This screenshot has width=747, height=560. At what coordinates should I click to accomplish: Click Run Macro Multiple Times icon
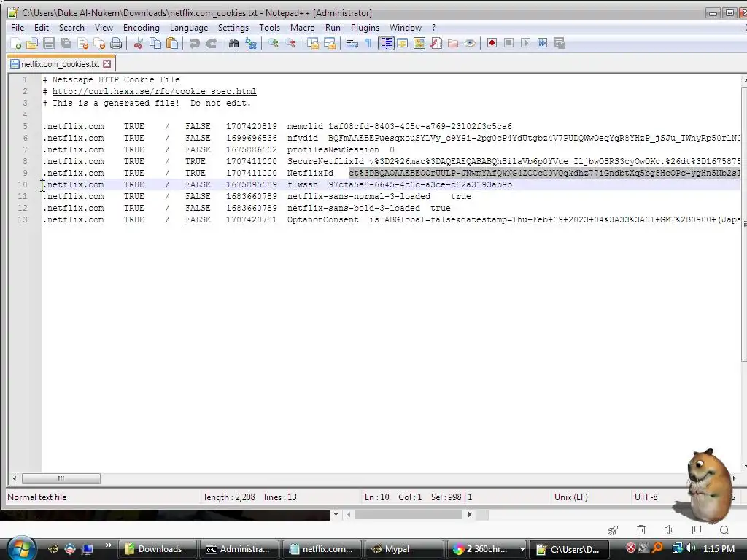click(542, 43)
